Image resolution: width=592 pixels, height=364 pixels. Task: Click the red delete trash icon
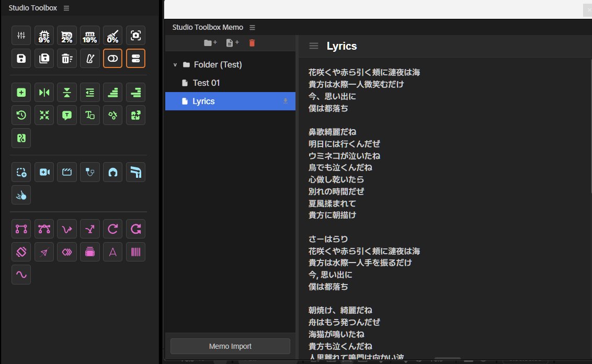click(252, 43)
